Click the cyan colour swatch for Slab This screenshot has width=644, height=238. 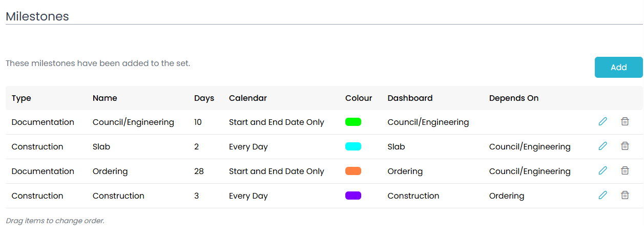point(353,146)
